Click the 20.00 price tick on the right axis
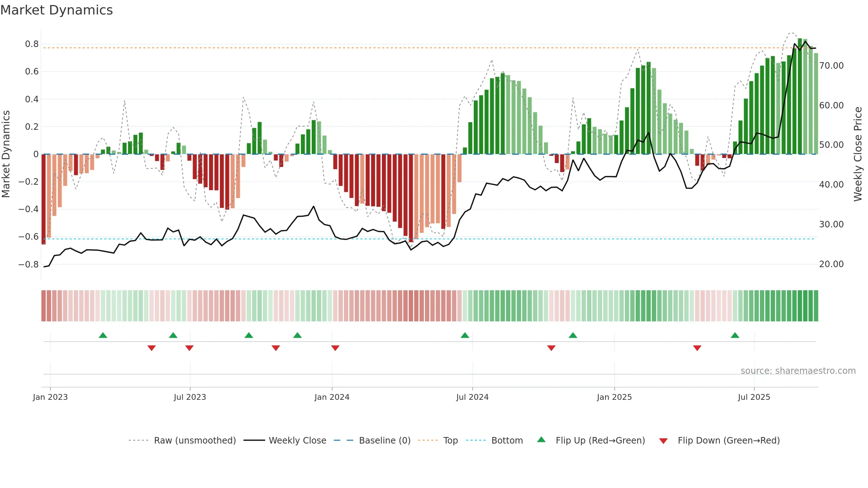Screen dimensions: 868x488 [831, 264]
